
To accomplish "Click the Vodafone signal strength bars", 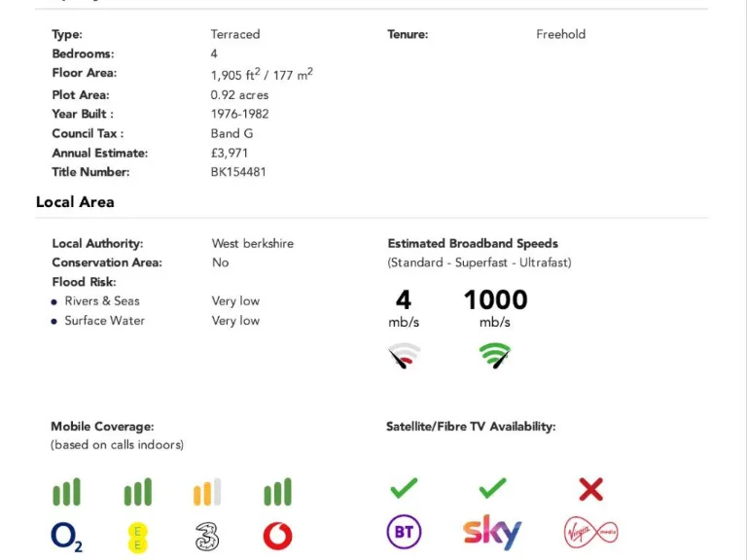I will (x=277, y=493).
